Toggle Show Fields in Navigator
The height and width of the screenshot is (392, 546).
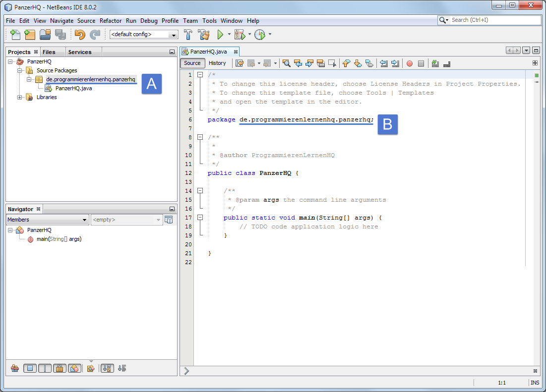pos(30,368)
